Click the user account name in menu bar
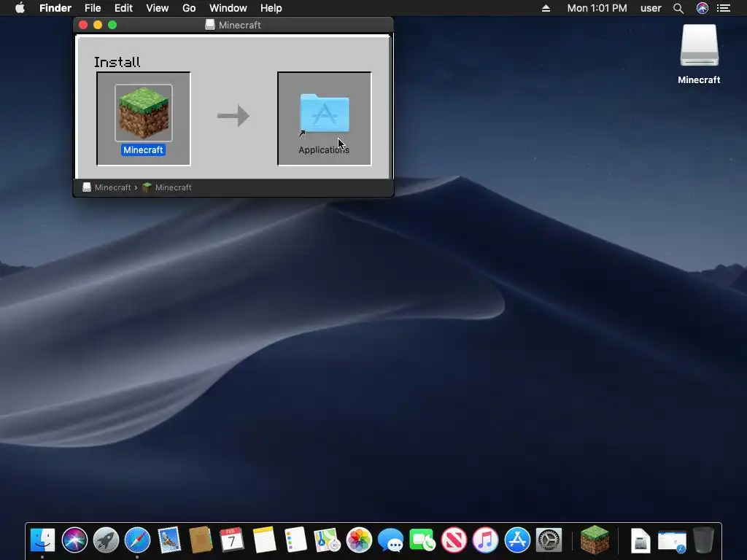 tap(651, 8)
